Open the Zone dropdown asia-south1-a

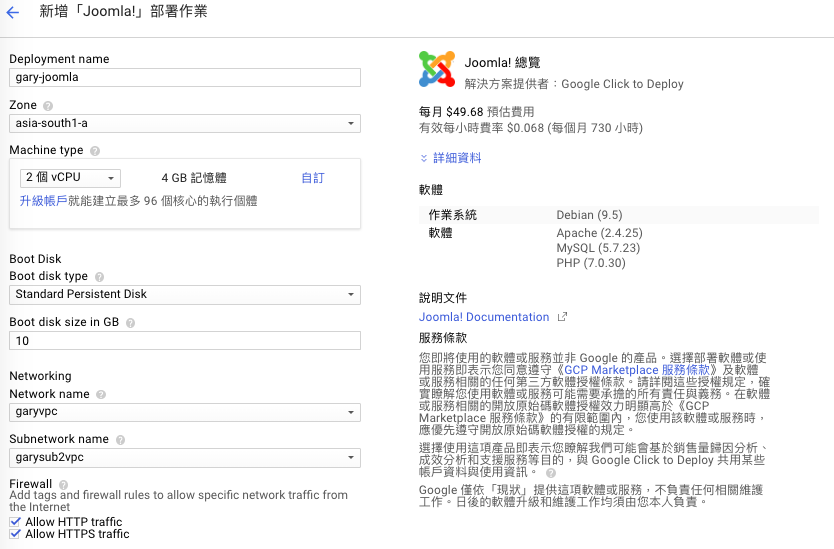coord(185,123)
